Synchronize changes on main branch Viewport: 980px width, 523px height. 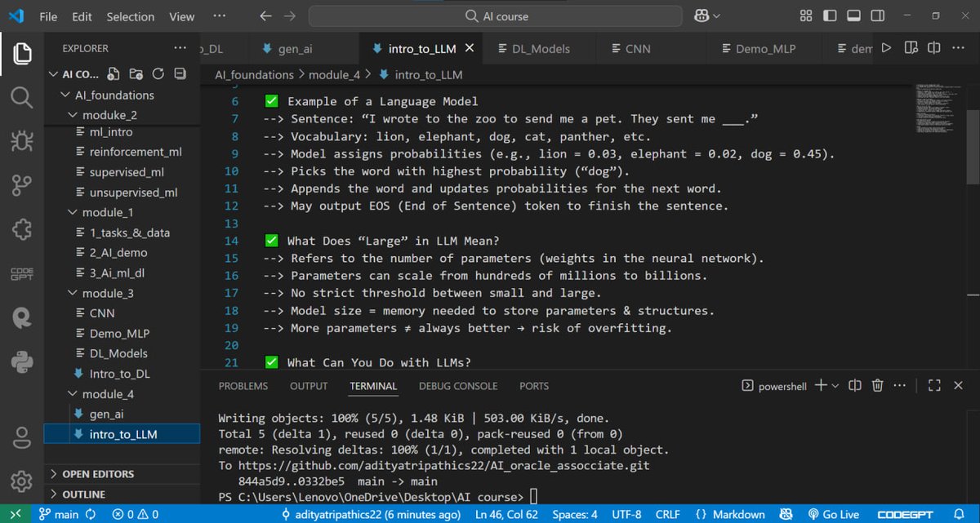point(91,514)
